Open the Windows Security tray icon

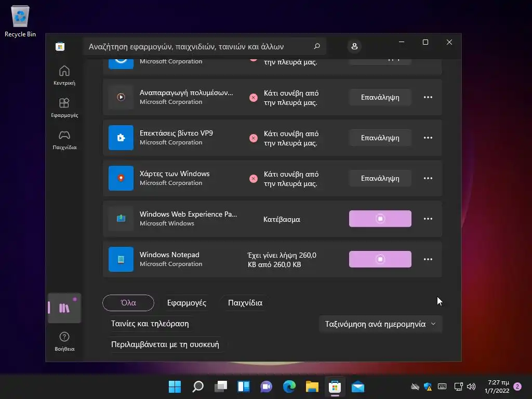coord(428,387)
